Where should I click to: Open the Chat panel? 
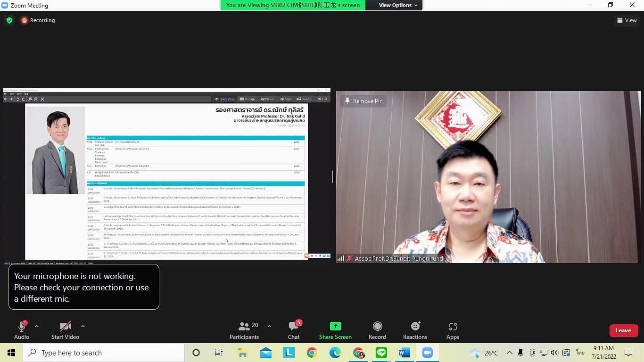294,330
